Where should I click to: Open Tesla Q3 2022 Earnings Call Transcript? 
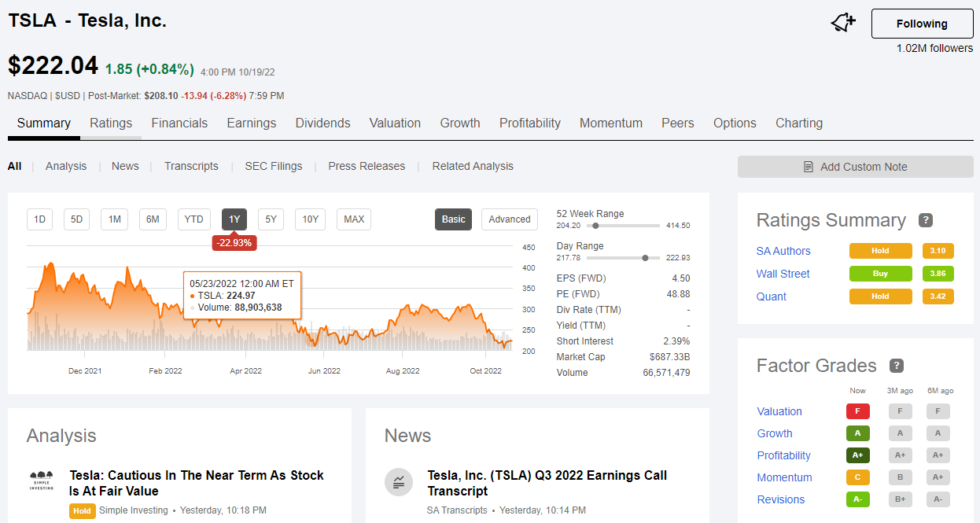click(547, 483)
